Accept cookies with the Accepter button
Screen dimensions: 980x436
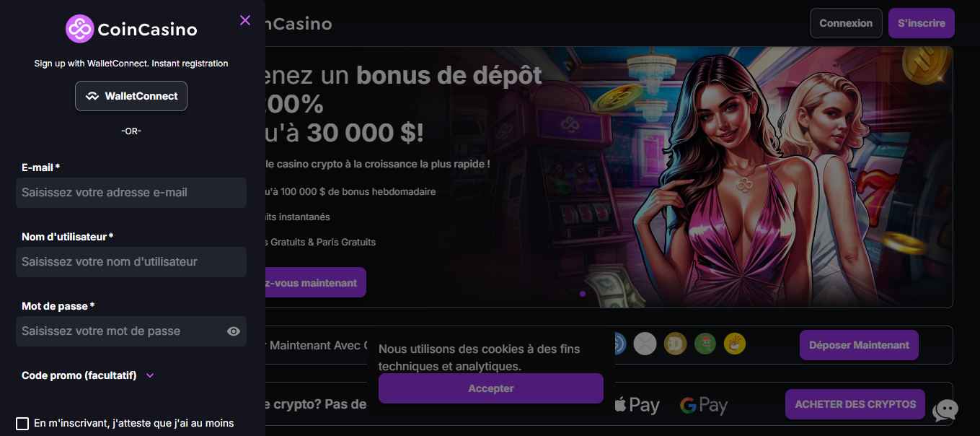coord(491,388)
